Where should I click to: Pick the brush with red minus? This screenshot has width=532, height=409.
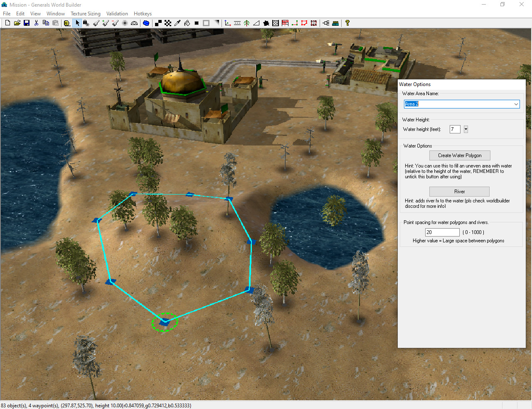click(x=115, y=23)
